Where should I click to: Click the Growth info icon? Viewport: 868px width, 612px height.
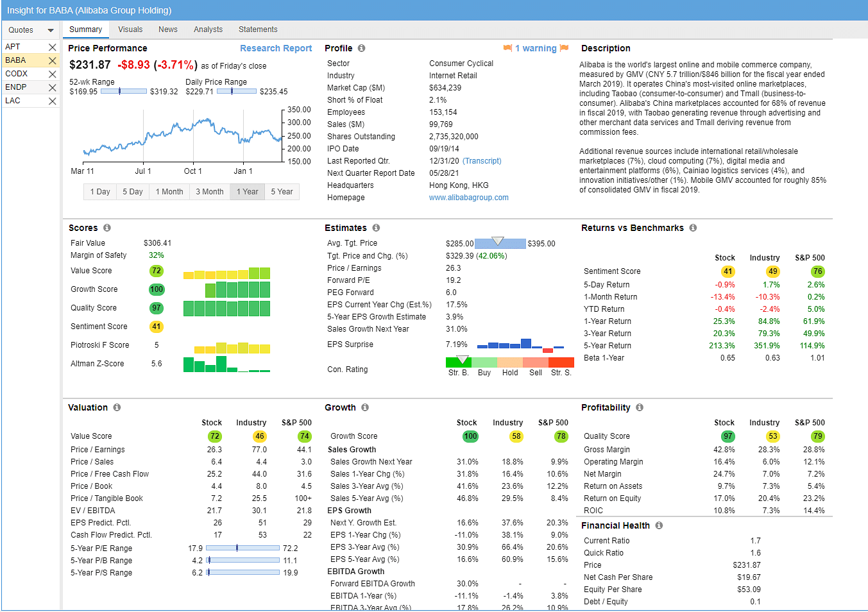364,407
